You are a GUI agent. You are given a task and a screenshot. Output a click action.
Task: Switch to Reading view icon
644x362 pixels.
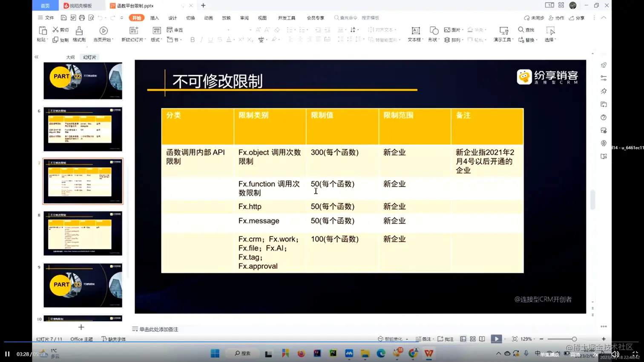pyautogui.click(x=482, y=339)
